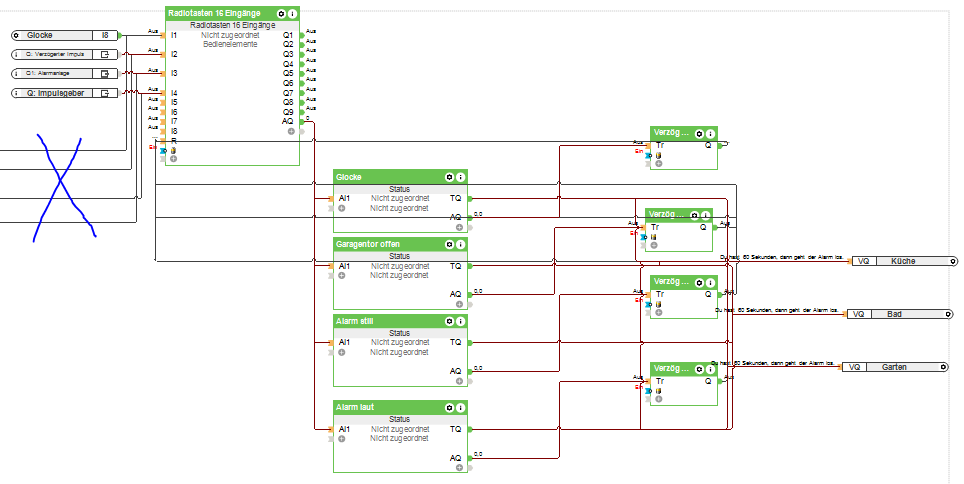
Task: Click input I1 of Radiotasten block
Action: 174,36
